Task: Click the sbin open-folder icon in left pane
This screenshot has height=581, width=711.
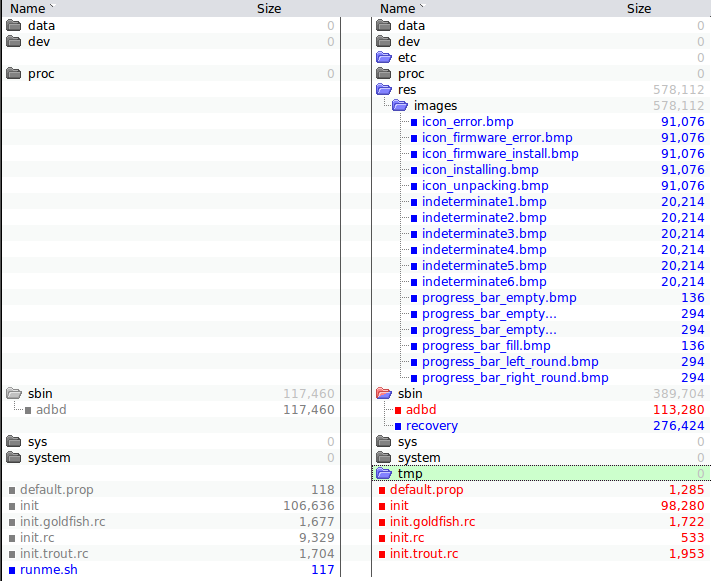Action: pyautogui.click(x=14, y=393)
